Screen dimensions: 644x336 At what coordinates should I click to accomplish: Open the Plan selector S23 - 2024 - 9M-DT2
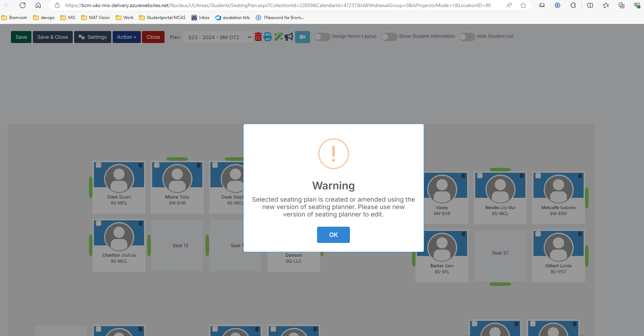coord(217,37)
